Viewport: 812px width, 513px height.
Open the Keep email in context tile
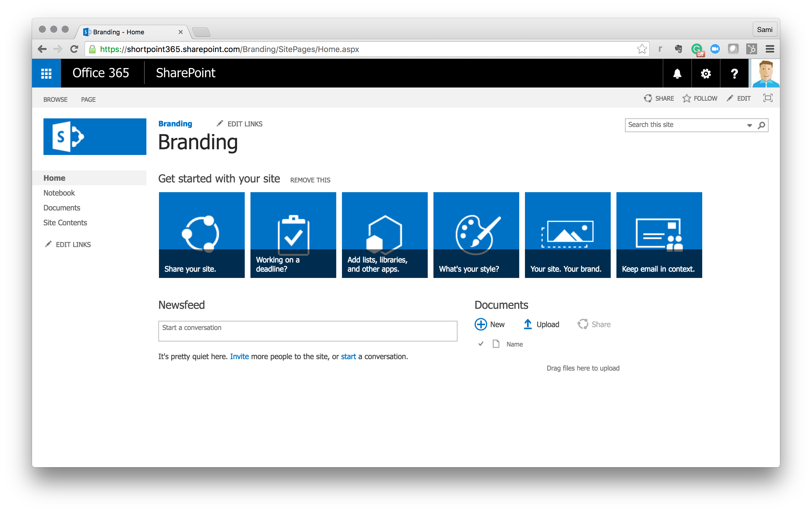pos(659,235)
